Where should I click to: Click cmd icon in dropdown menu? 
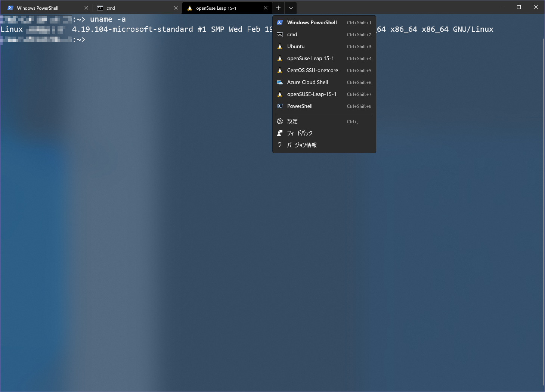(x=280, y=34)
